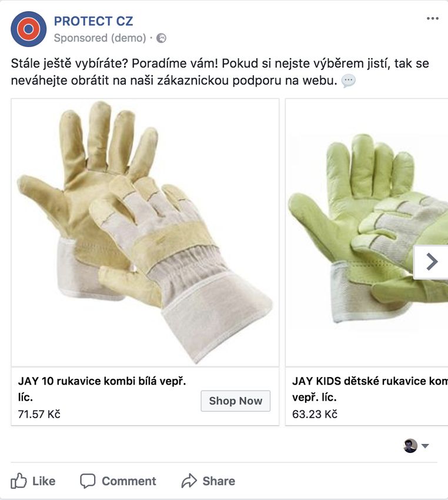Click the Comment label text

click(129, 481)
